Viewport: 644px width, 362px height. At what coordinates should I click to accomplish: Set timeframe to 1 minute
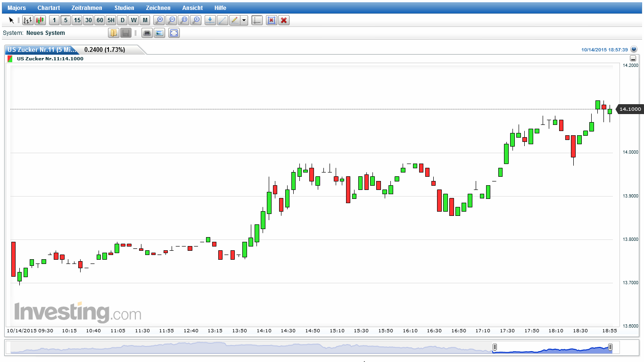[x=54, y=20]
